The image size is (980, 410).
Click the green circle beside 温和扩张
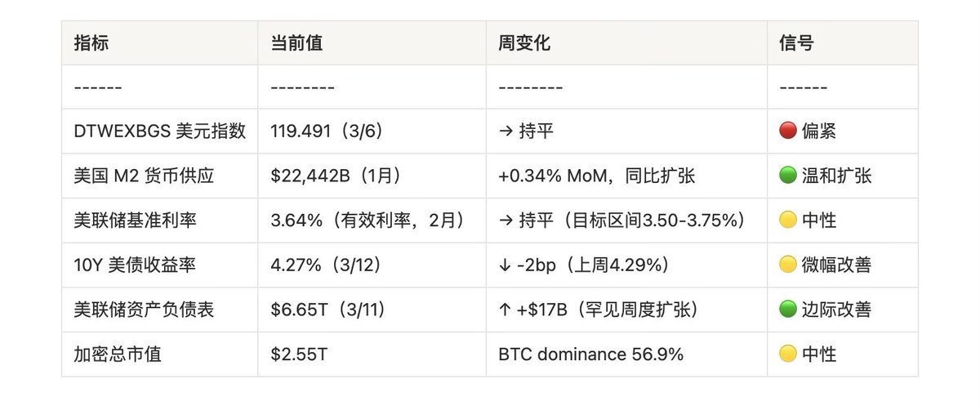point(788,176)
